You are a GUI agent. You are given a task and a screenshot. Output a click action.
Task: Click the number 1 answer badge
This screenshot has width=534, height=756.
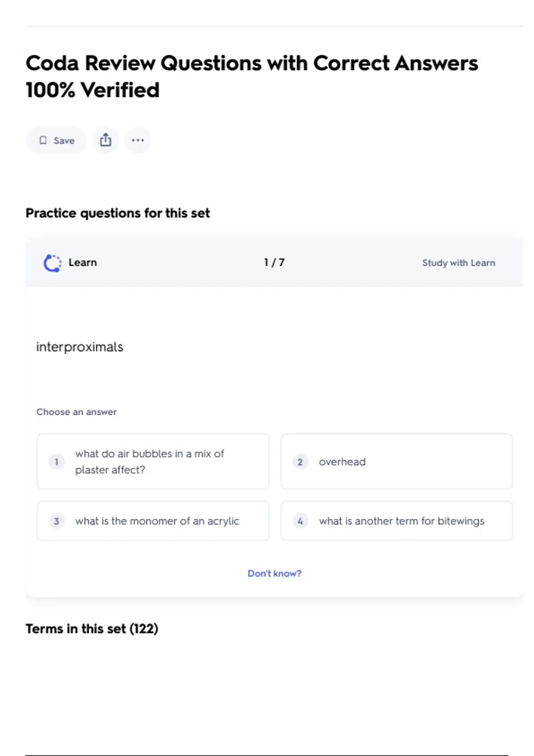point(57,462)
